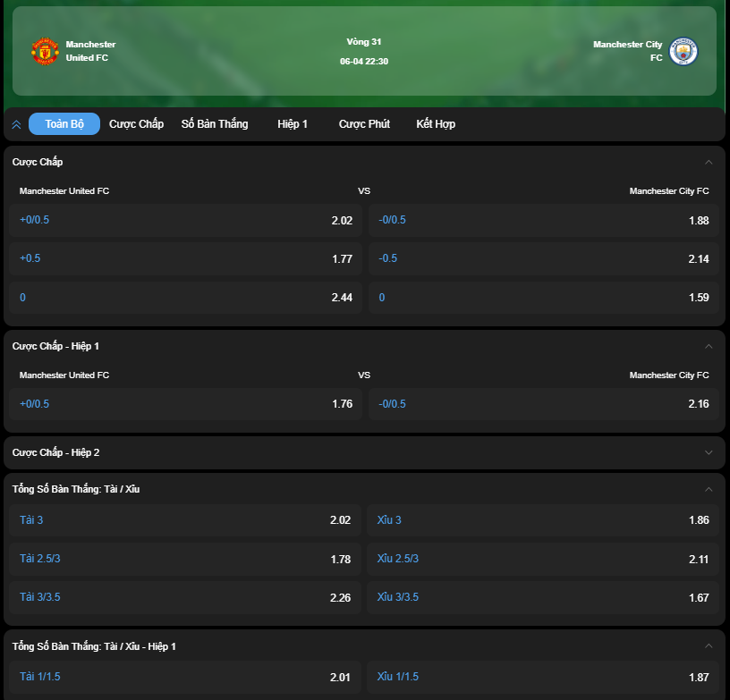Expand the Cược Chấp - Hiệp 2 section
This screenshot has width=730, height=700.
[x=709, y=452]
